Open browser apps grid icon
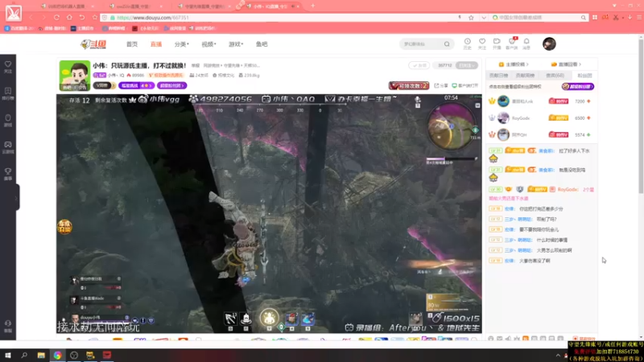 (595, 18)
